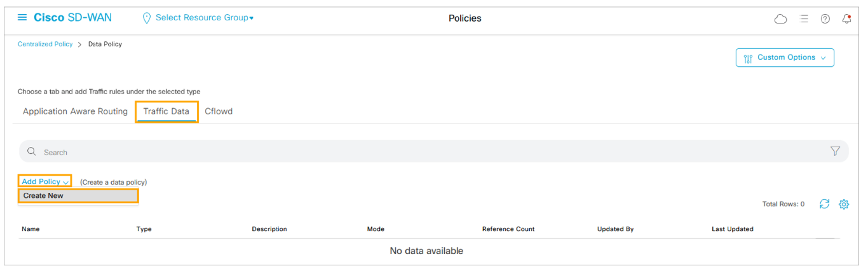This screenshot has width=868, height=273.
Task: Open the hamburger navigation menu
Action: 22,18
